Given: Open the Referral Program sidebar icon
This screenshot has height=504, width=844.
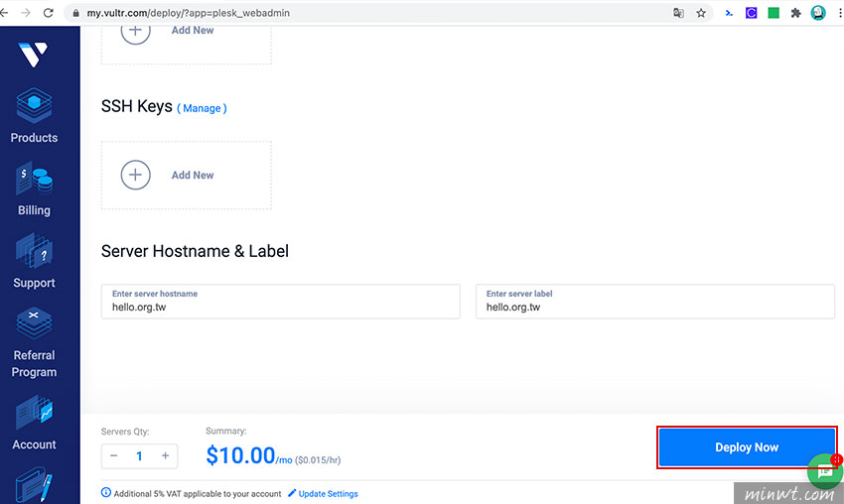Looking at the screenshot, I should click(34, 322).
